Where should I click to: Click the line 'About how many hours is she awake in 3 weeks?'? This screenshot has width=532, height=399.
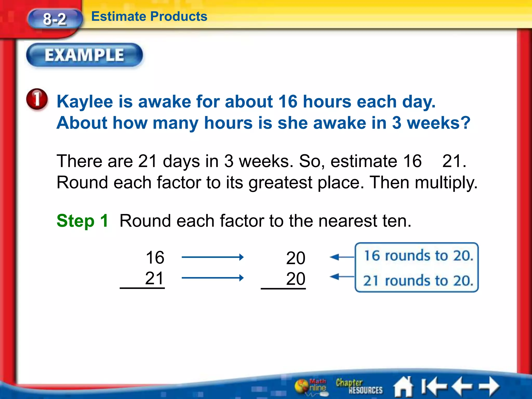(x=263, y=123)
